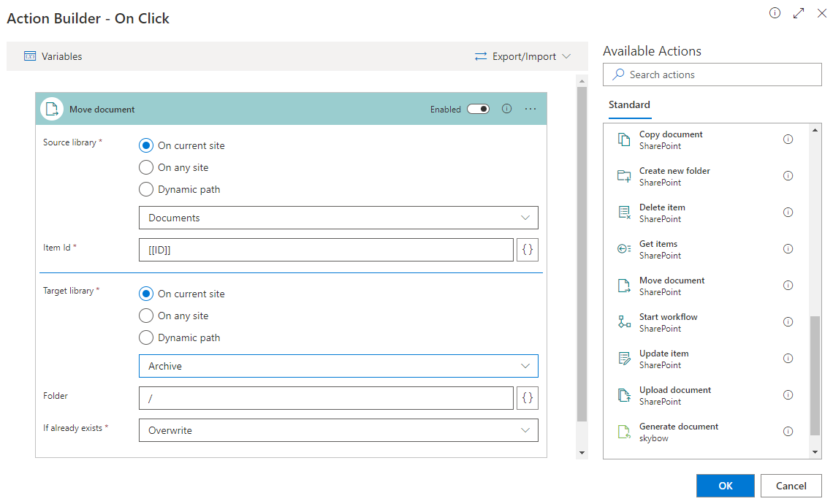Click the Item Id input field
Image resolution: width=833 pixels, height=504 pixels.
[x=326, y=250]
